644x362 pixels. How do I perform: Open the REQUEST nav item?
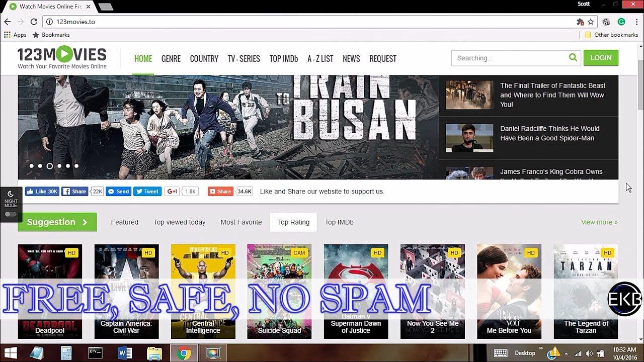[x=383, y=58]
